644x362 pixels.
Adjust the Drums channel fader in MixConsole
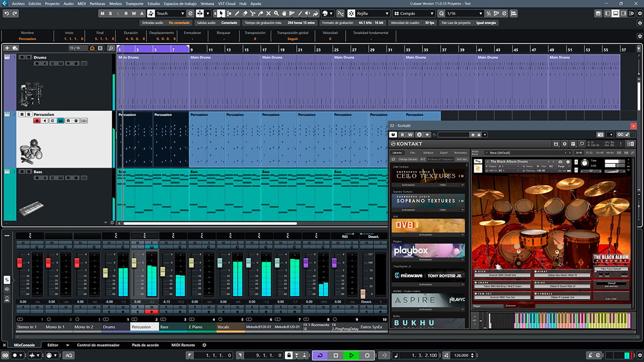pos(105,273)
